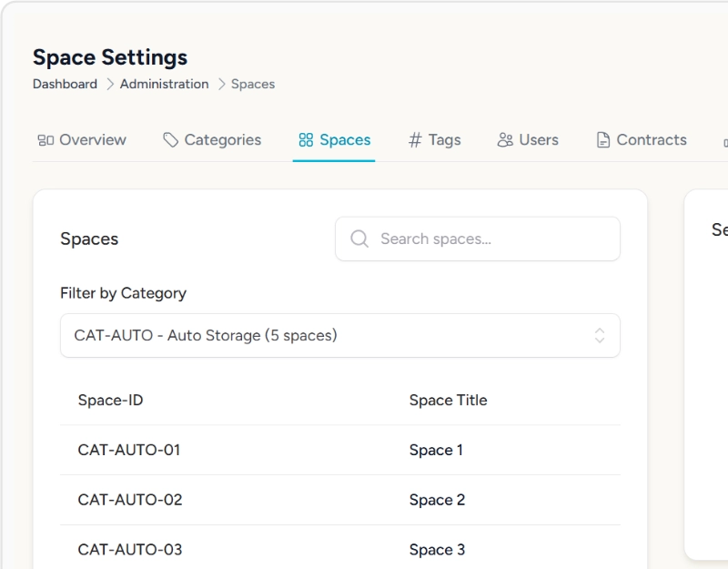Click the Spaces grid icon
Screen dimensions: 728x569
[x=306, y=140]
